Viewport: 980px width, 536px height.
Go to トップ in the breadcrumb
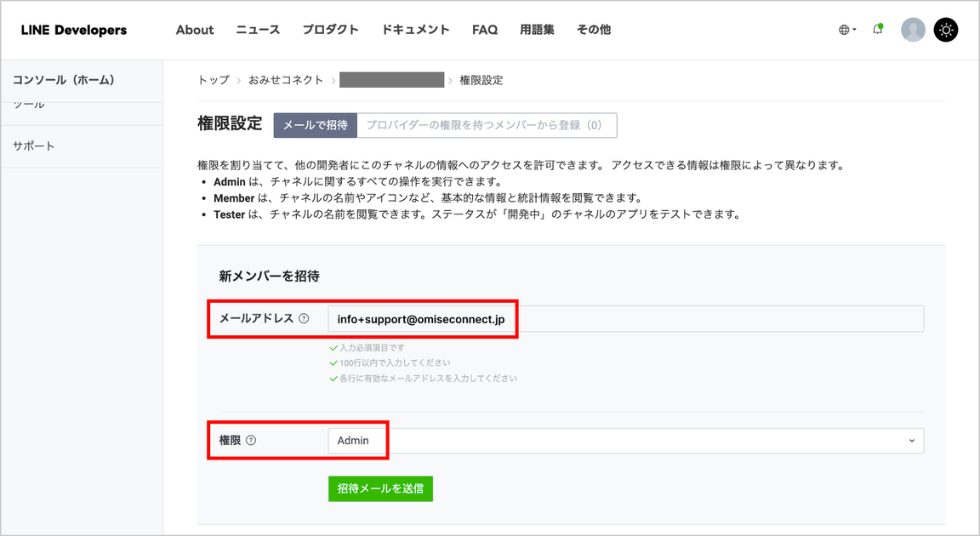click(214, 80)
